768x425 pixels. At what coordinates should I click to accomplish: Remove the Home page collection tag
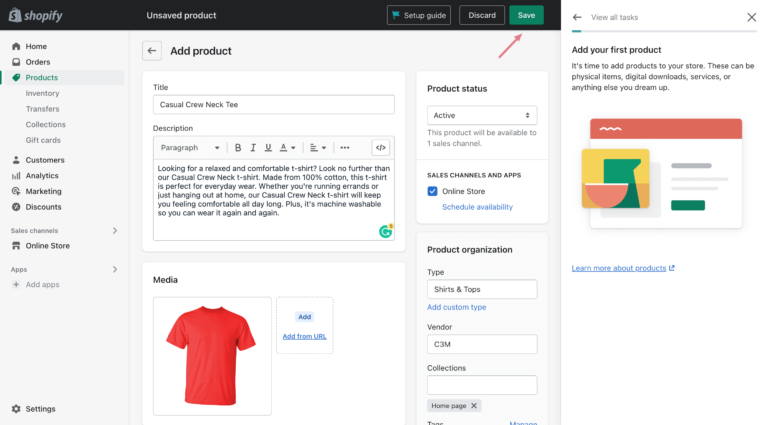(x=475, y=406)
